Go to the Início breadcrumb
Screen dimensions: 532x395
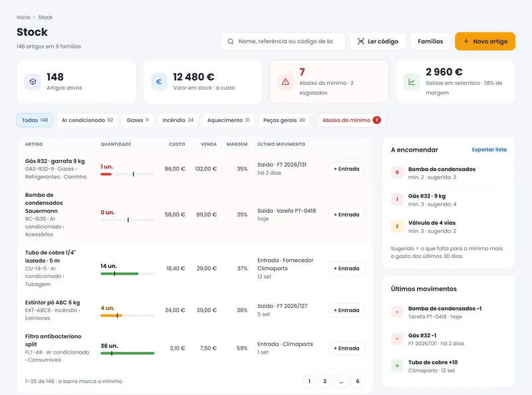[23, 17]
